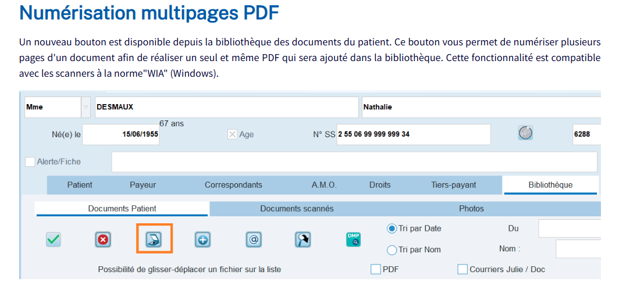Enable the Alerte/Fiche checkbox
The height and width of the screenshot is (289, 644).
point(30,162)
